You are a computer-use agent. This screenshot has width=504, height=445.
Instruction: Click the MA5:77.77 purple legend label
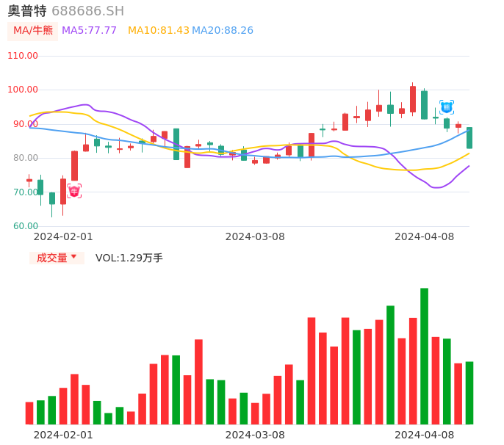(89, 31)
